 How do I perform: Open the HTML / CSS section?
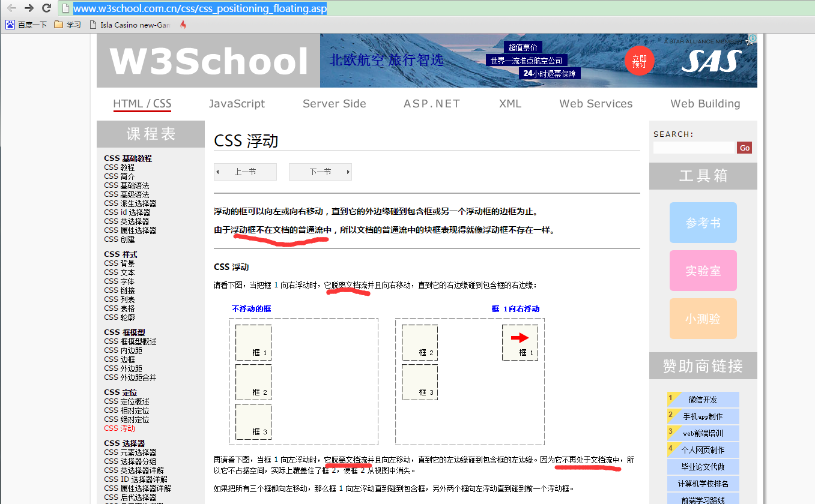point(142,103)
